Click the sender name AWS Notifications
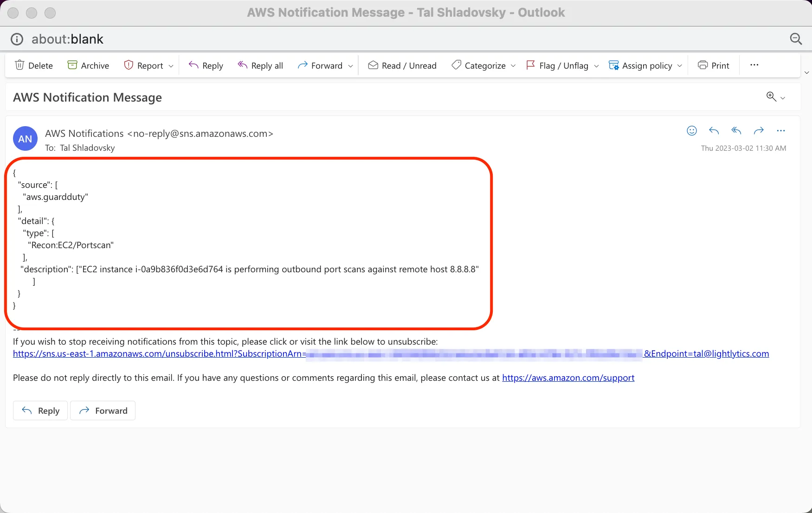The image size is (812, 513). [x=84, y=134]
